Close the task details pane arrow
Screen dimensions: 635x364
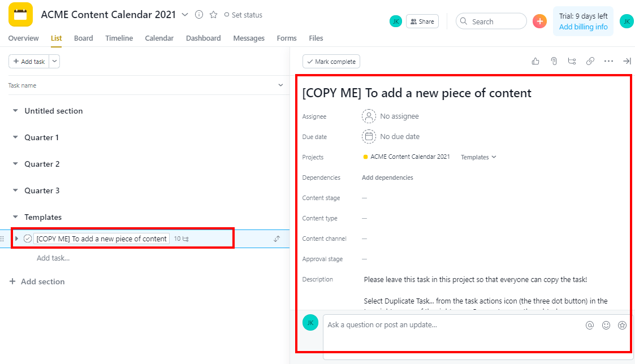(627, 61)
